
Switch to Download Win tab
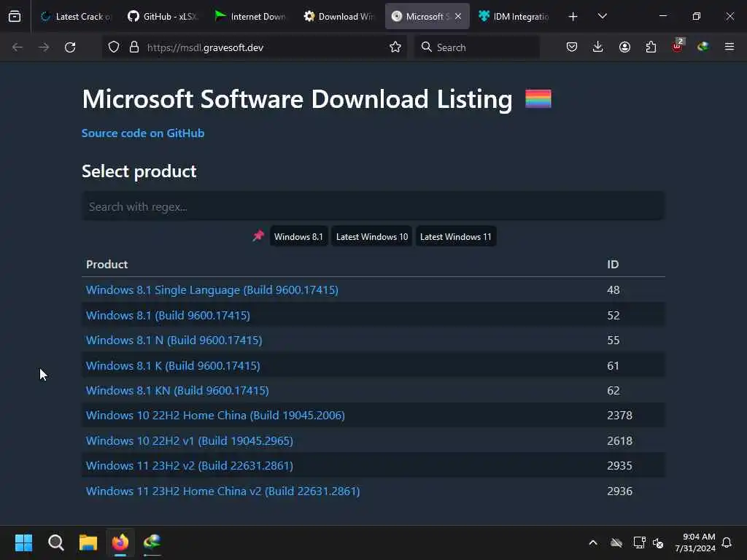tap(338, 17)
